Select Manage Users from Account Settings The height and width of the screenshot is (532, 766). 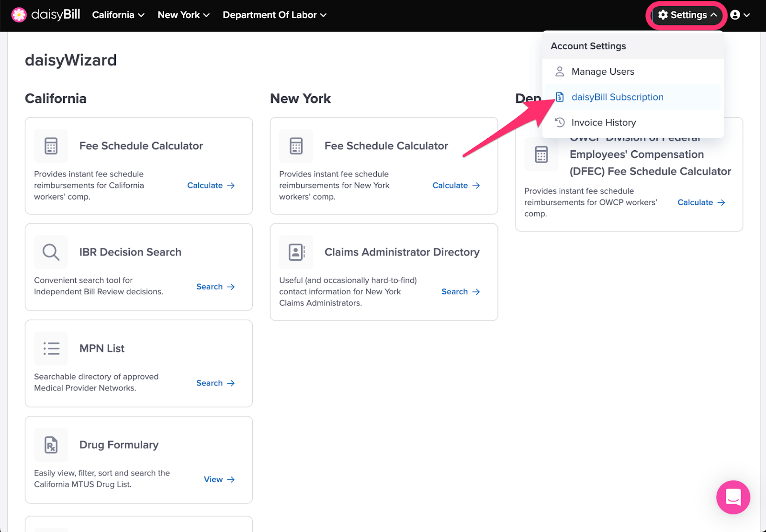pos(633,71)
